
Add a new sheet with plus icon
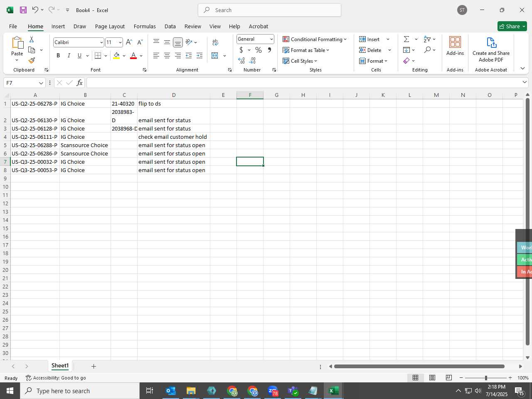pyautogui.click(x=94, y=366)
